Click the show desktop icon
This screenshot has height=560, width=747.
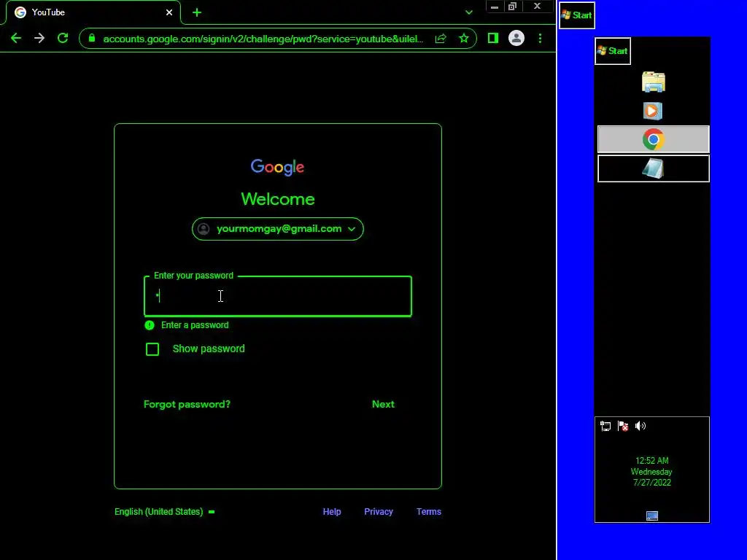coord(652,516)
